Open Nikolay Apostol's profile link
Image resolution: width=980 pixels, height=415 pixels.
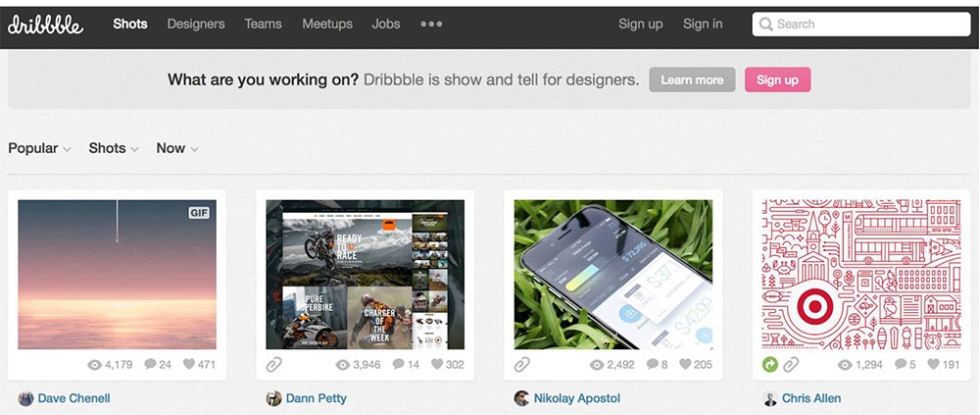[x=577, y=398]
